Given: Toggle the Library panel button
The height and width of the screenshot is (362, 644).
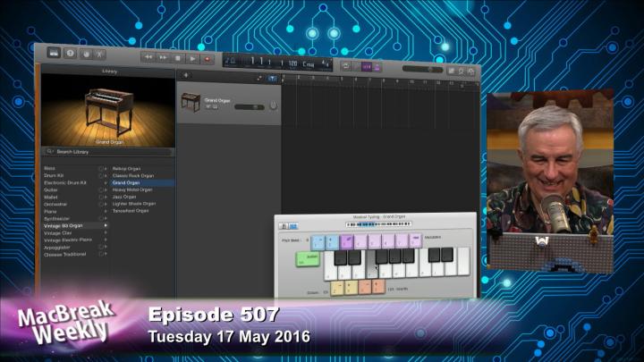Looking at the screenshot, I should pyautogui.click(x=54, y=53).
